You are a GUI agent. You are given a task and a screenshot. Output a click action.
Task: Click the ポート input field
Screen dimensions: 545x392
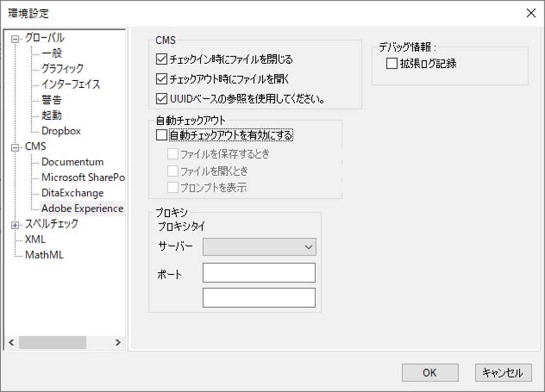[259, 273]
